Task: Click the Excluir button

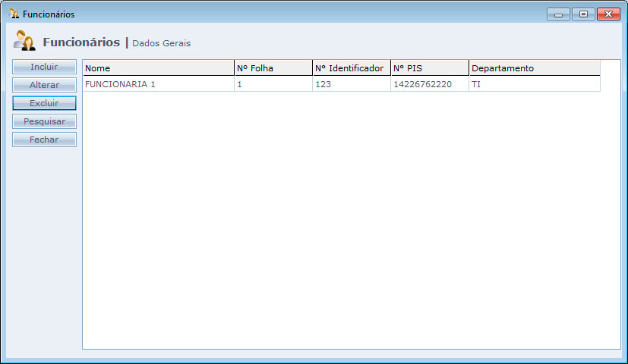Action: pyautogui.click(x=44, y=103)
